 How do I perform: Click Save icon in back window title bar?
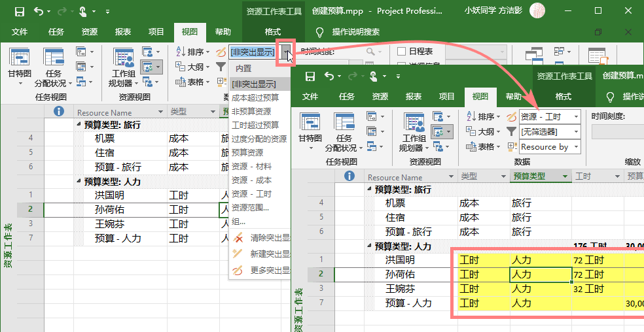(x=19, y=12)
